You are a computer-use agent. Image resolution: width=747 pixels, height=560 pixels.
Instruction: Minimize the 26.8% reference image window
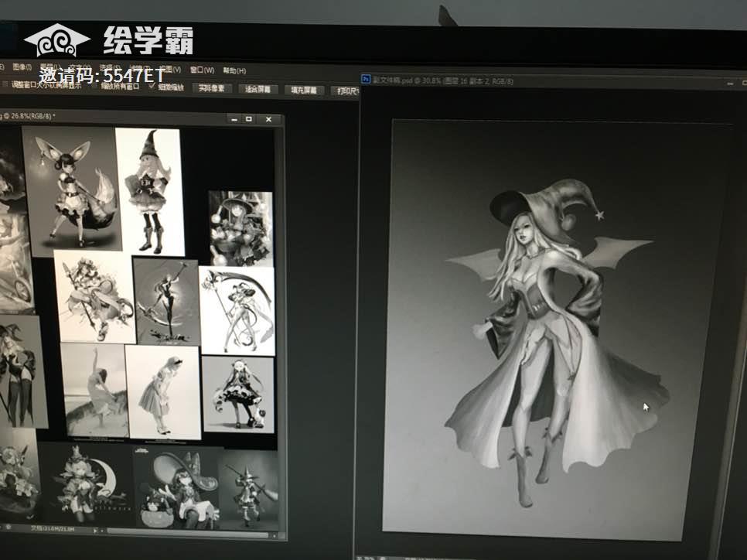point(234,119)
